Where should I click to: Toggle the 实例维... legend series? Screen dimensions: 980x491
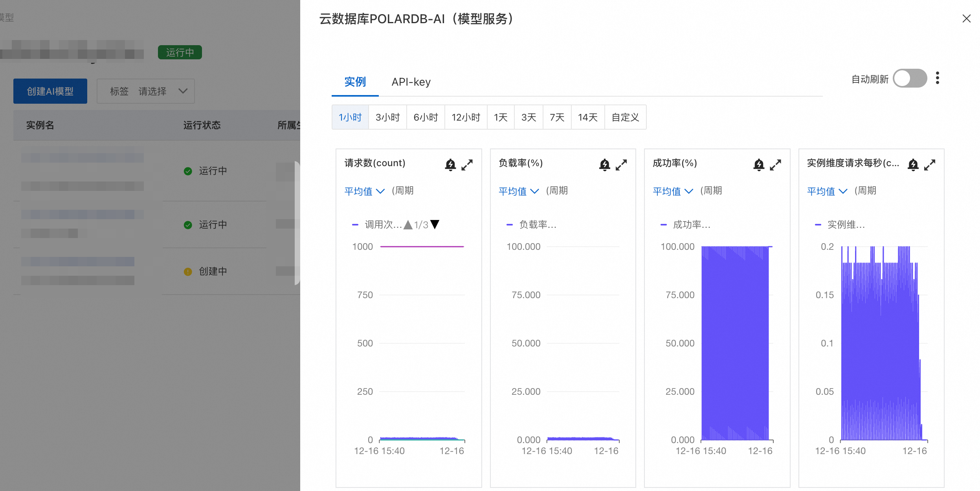[x=840, y=225]
